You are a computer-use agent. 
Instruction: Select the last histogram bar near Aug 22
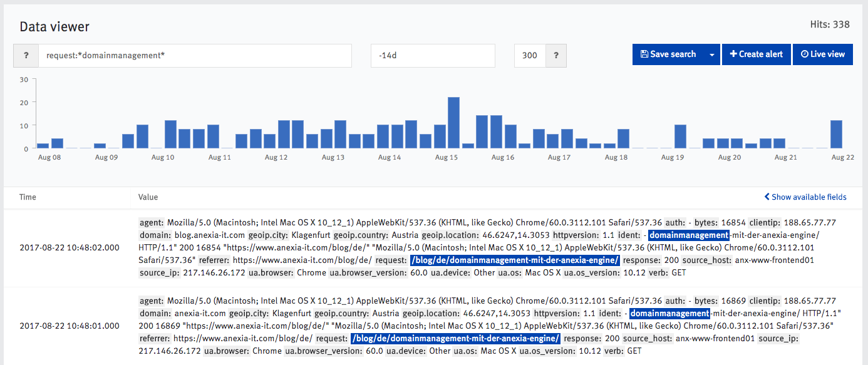836,134
